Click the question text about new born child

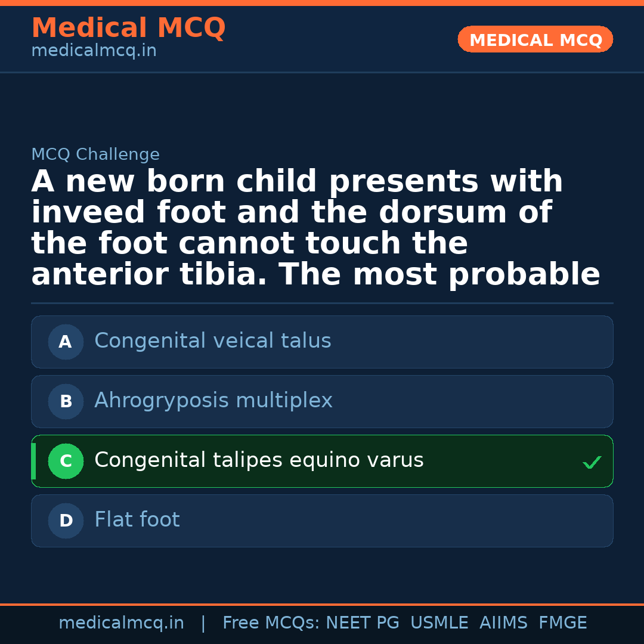tap(315, 228)
